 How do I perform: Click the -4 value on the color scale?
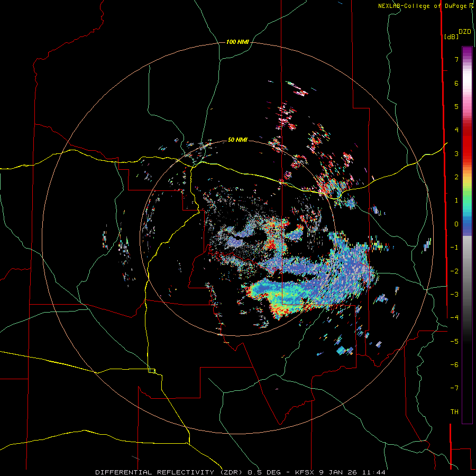454,317
